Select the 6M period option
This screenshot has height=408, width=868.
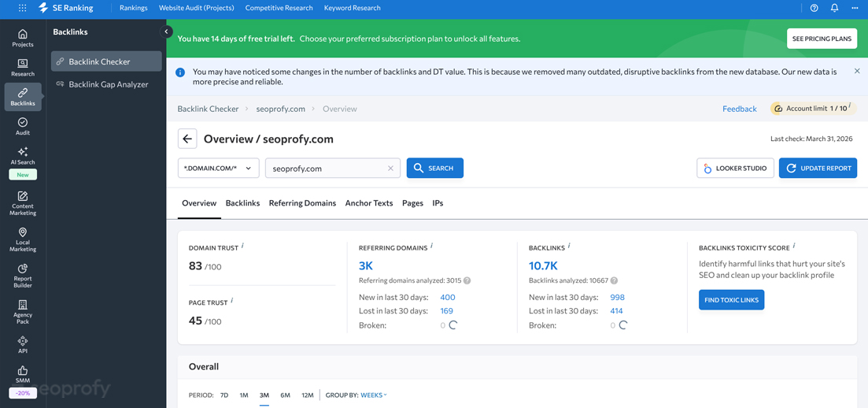[285, 395]
